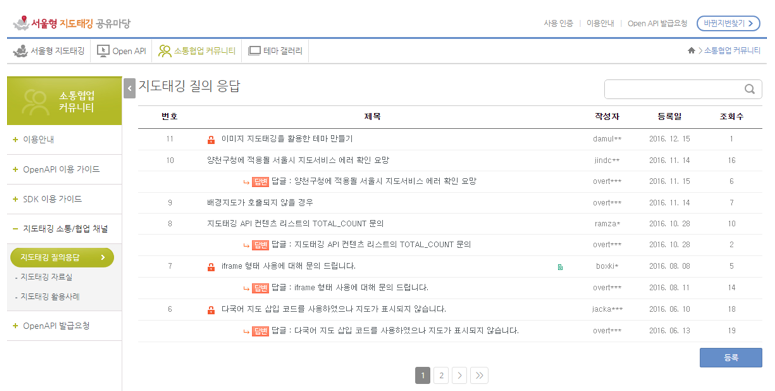Click the lock icon on post 11
Image resolution: width=775 pixels, height=391 pixels.
pos(211,140)
